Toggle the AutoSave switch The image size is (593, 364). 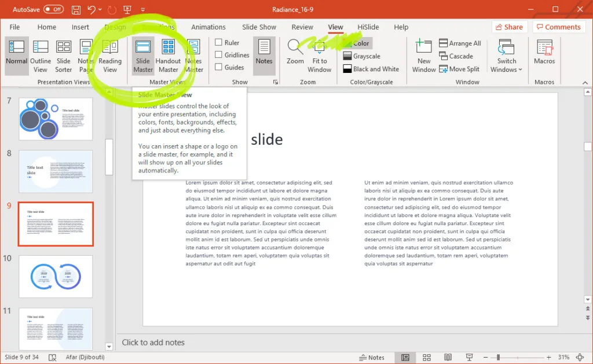tap(53, 9)
